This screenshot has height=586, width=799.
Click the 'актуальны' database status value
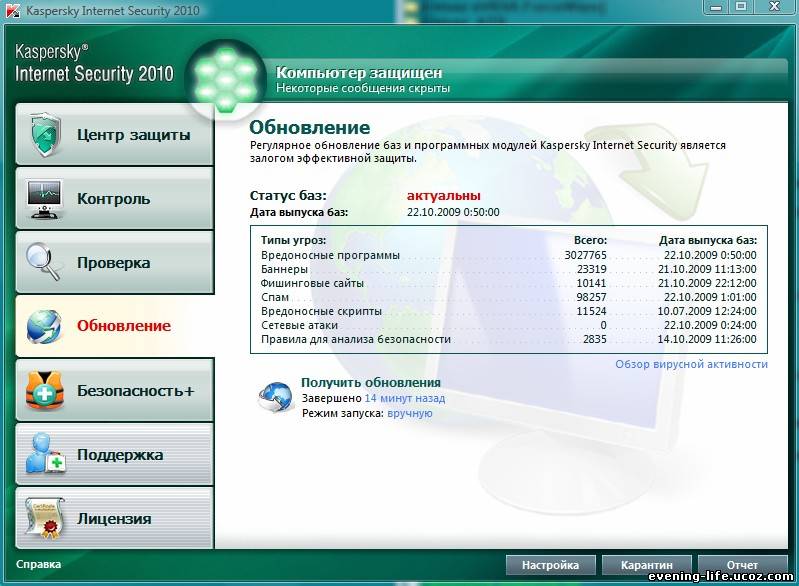pos(443,196)
